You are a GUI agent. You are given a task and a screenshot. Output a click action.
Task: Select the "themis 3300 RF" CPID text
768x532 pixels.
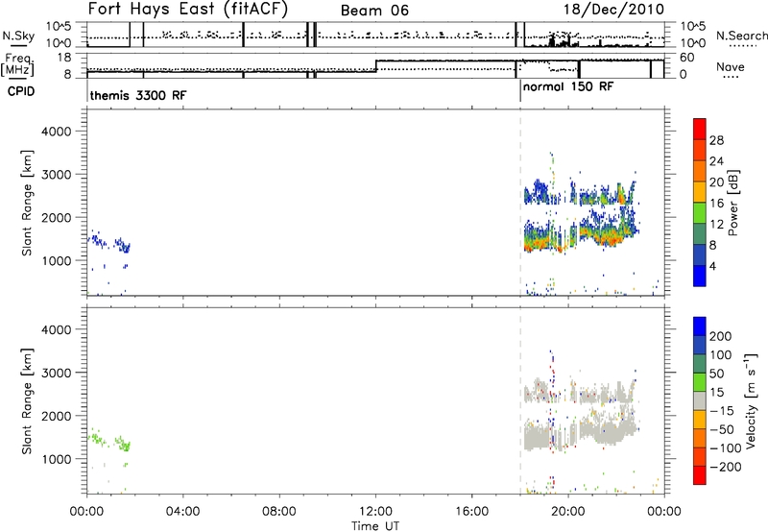[x=138, y=95]
